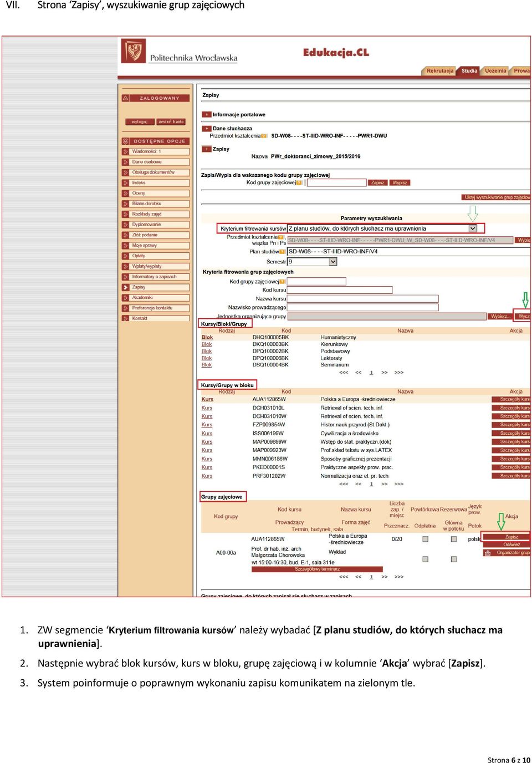Click Zapisz next to group code field
The height and width of the screenshot is (763, 532).
point(378,182)
